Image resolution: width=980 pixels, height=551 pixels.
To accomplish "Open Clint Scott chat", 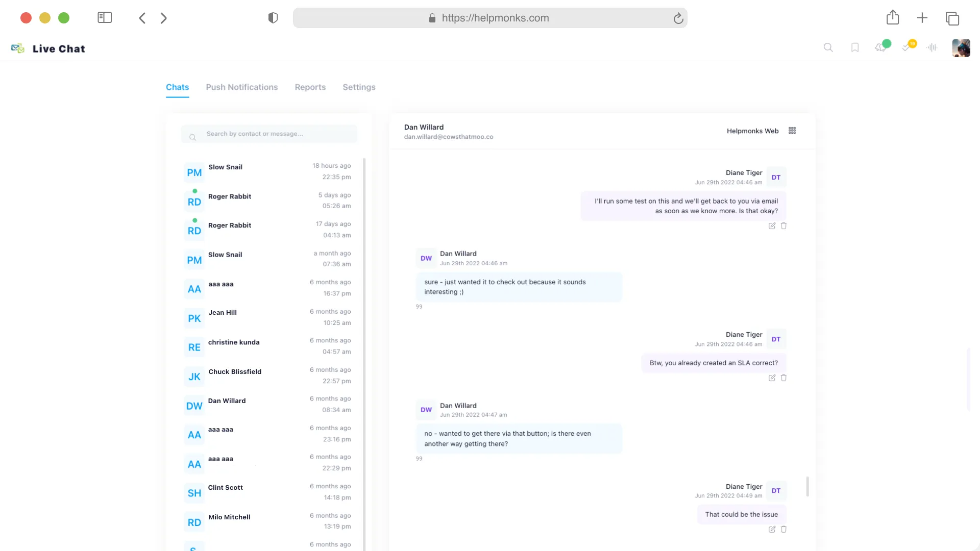I will click(268, 492).
